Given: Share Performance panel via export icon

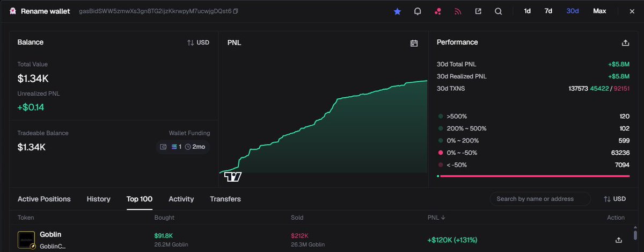Looking at the screenshot, I should [625, 43].
